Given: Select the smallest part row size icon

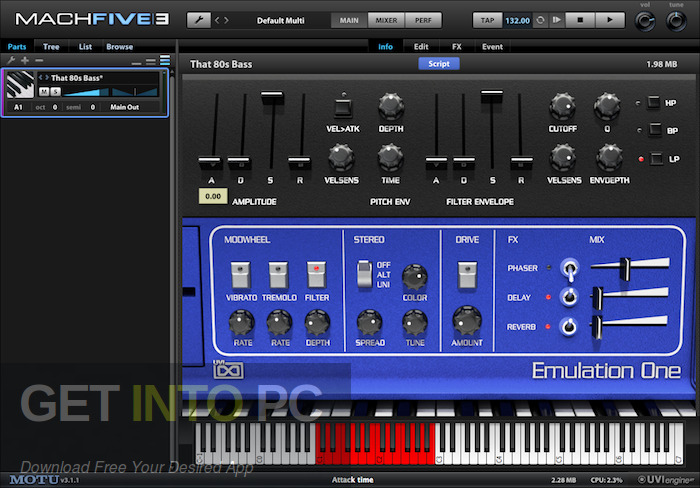Looking at the screenshot, I should point(137,63).
